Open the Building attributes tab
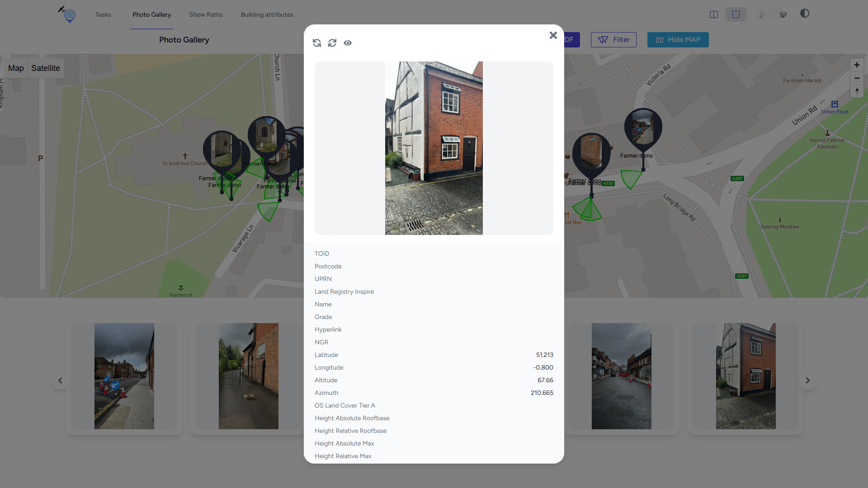 [267, 14]
